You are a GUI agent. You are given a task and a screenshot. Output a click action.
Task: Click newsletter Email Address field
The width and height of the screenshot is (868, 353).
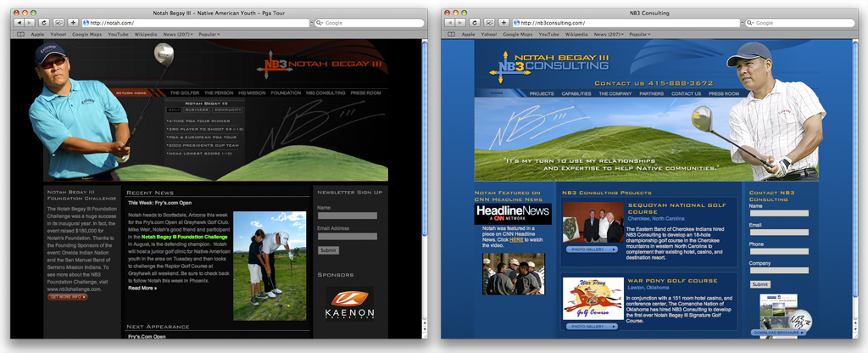tap(347, 236)
